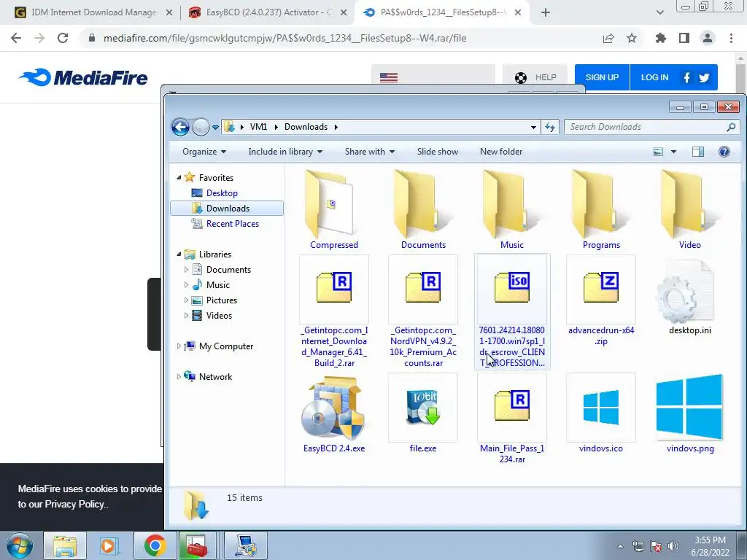Toggle the Explorer preview pane
747x560 pixels.
pos(698,152)
